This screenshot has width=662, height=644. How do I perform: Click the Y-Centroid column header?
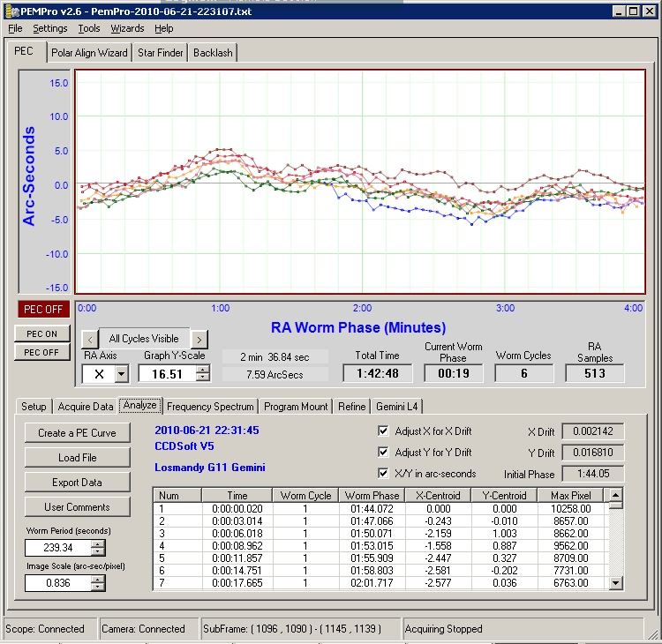click(504, 496)
